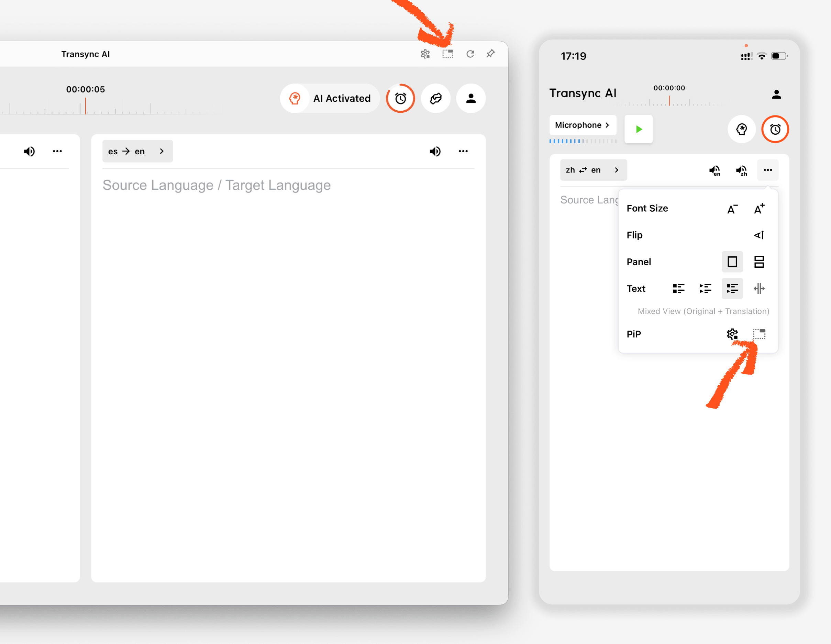The image size is (831, 644).
Task: Click the desktop share link icon
Action: [436, 99]
